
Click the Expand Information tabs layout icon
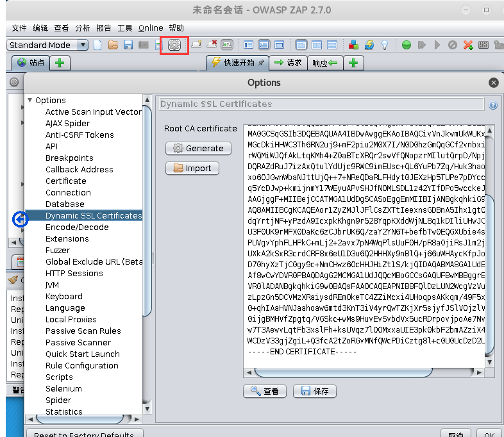pos(264,45)
